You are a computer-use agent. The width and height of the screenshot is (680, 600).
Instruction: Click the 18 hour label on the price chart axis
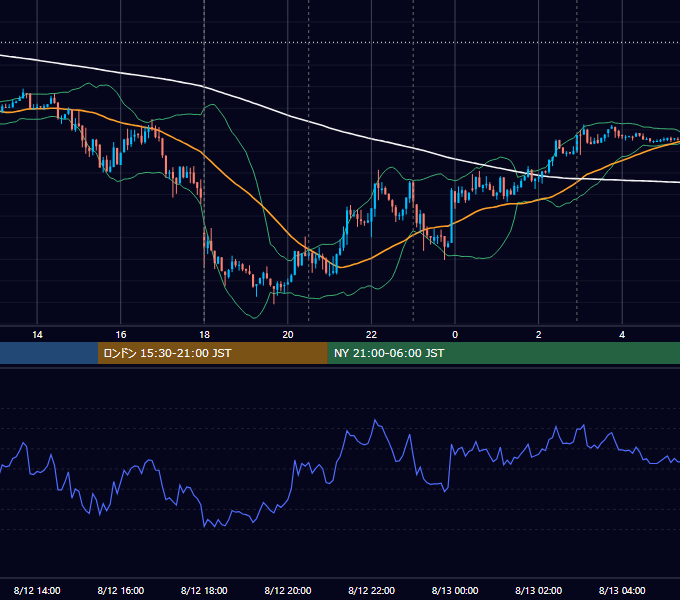click(x=204, y=335)
